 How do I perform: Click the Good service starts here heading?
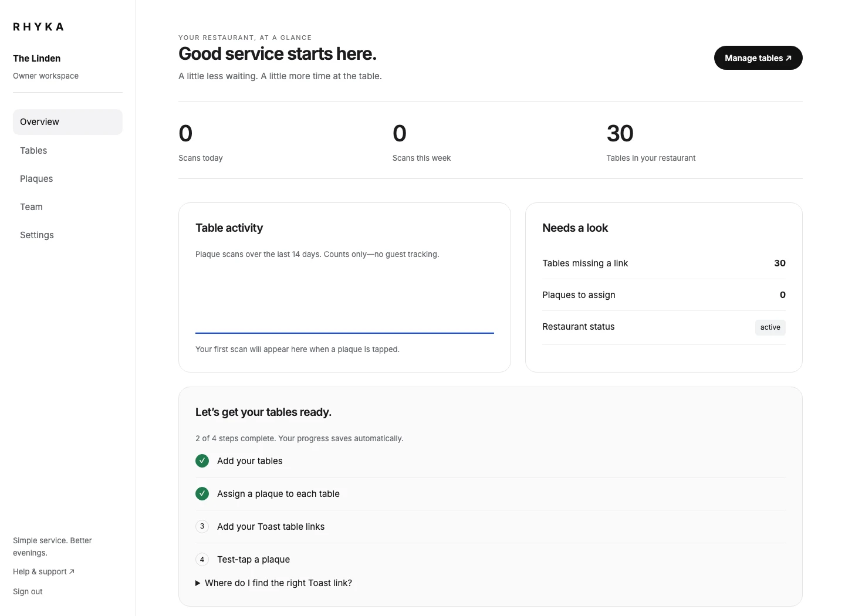[x=278, y=54]
